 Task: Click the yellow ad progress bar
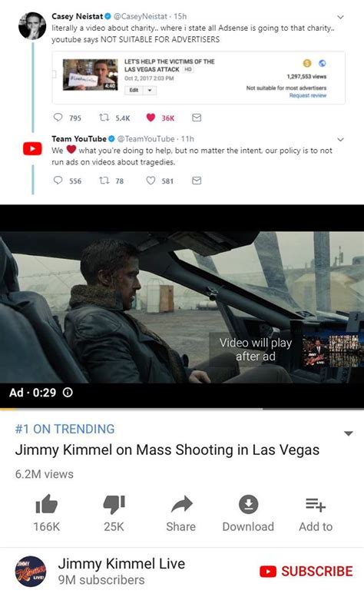[8, 410]
